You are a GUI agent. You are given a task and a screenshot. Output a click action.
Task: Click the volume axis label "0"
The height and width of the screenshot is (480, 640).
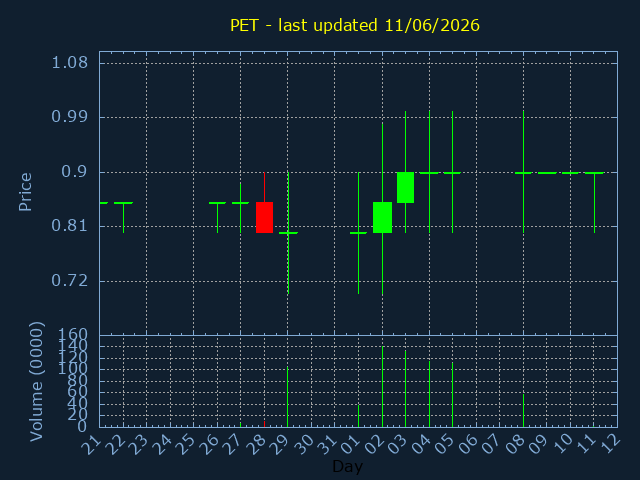point(82,427)
